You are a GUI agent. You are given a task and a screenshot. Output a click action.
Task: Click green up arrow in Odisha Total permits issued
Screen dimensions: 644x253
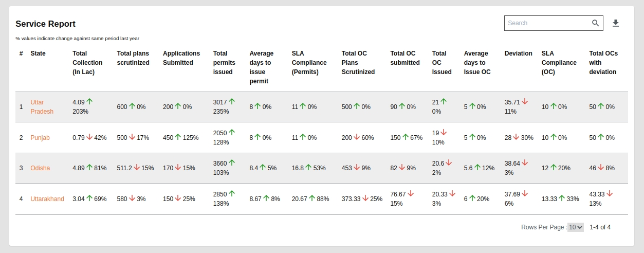coord(232,162)
